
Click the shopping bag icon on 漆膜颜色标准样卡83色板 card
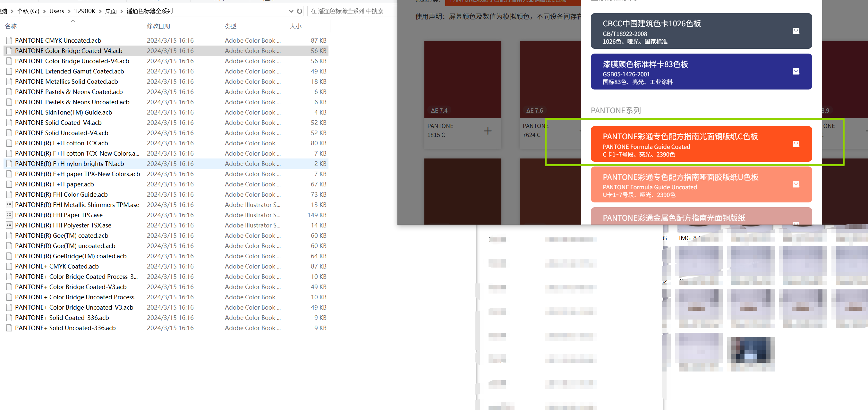click(x=796, y=72)
